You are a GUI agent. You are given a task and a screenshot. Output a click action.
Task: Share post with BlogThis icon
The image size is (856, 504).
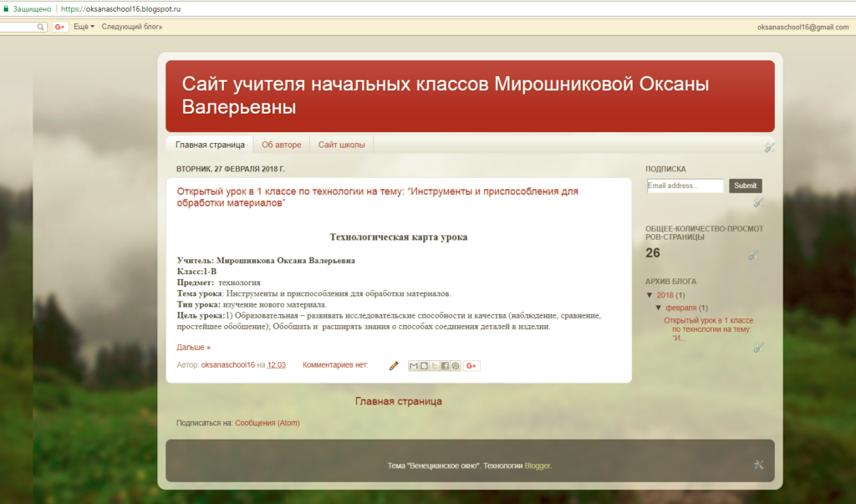[x=424, y=366]
